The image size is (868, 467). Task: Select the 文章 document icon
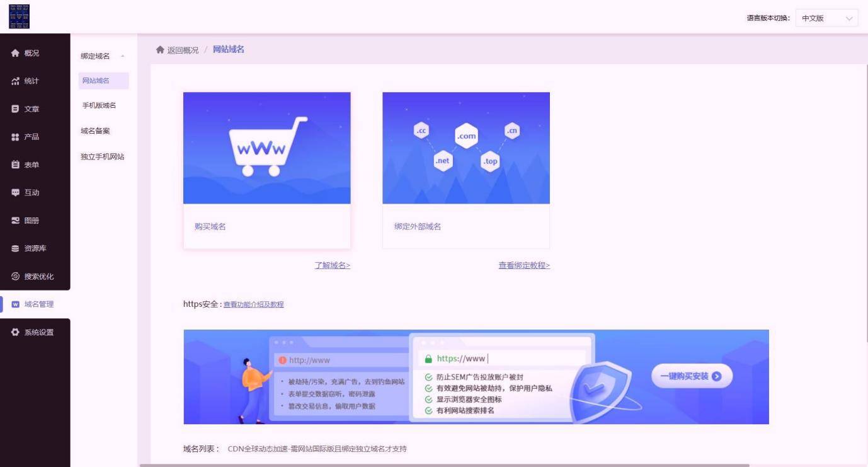[x=15, y=109]
